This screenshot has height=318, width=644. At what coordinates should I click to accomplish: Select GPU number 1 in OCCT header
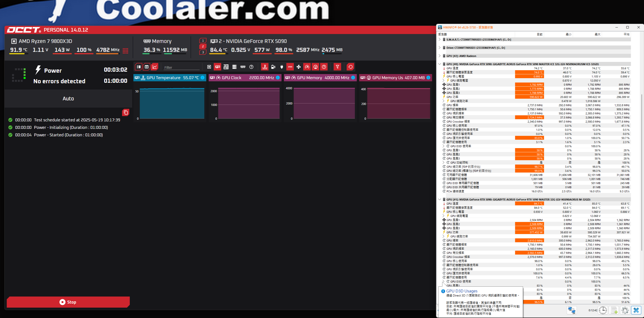pyautogui.click(x=203, y=41)
